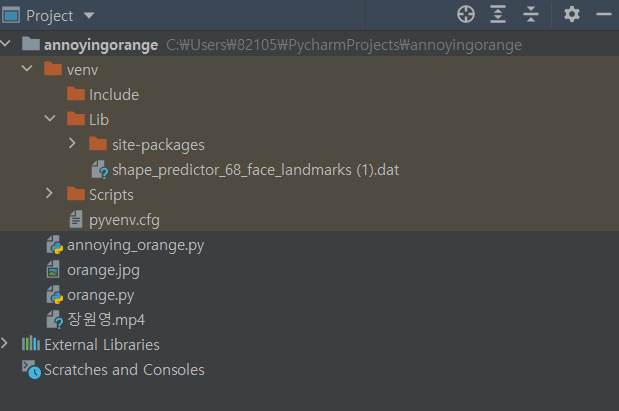
Task: Open the Project panel settings gear
Action: [x=571, y=14]
